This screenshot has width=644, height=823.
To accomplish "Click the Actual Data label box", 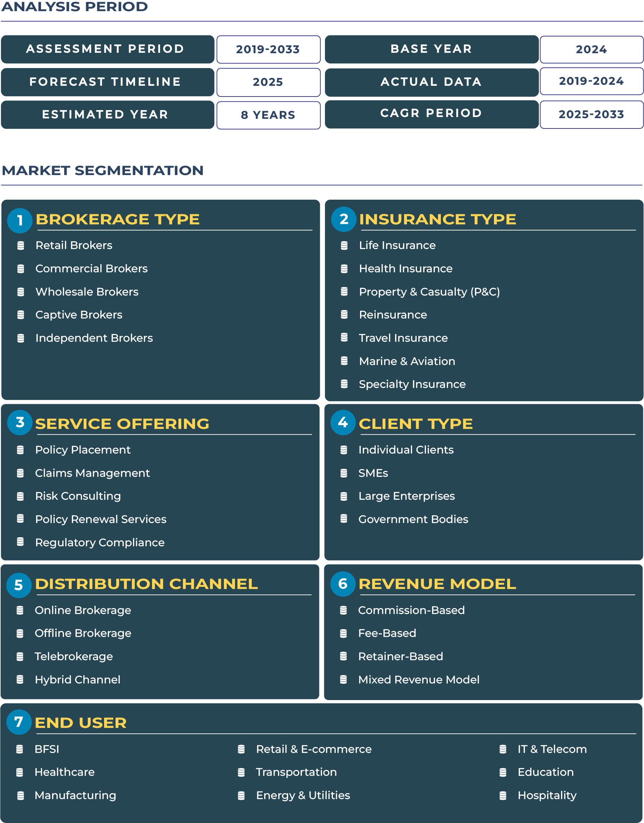I will [x=432, y=83].
